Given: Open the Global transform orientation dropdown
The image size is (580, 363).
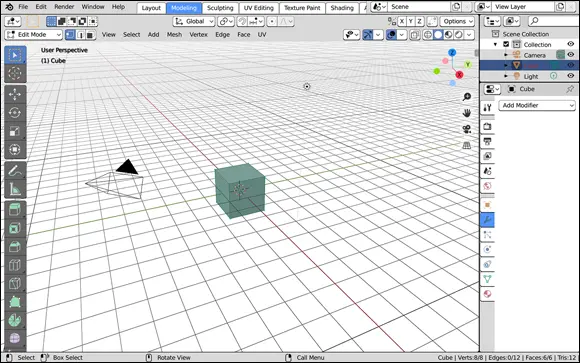Looking at the screenshot, I should pyautogui.click(x=193, y=21).
